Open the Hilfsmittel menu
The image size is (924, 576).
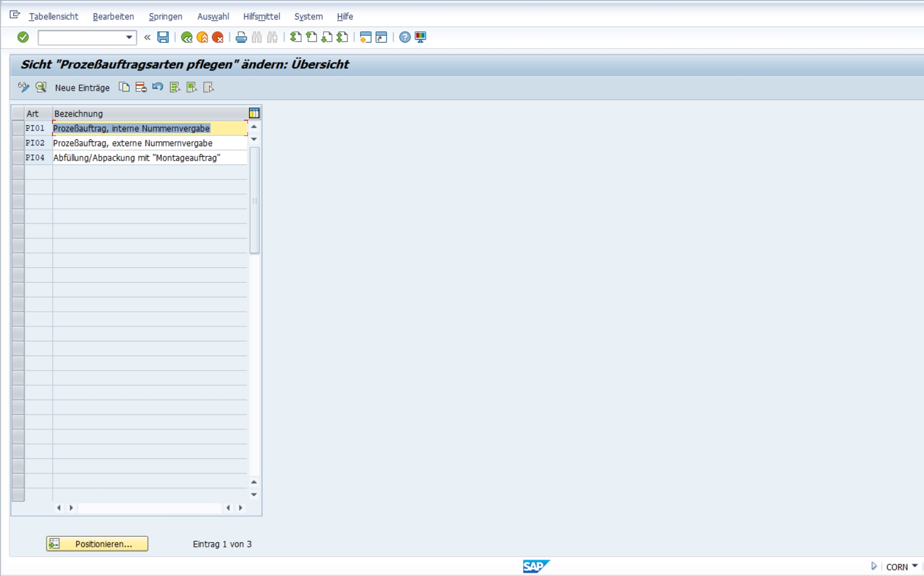(262, 17)
